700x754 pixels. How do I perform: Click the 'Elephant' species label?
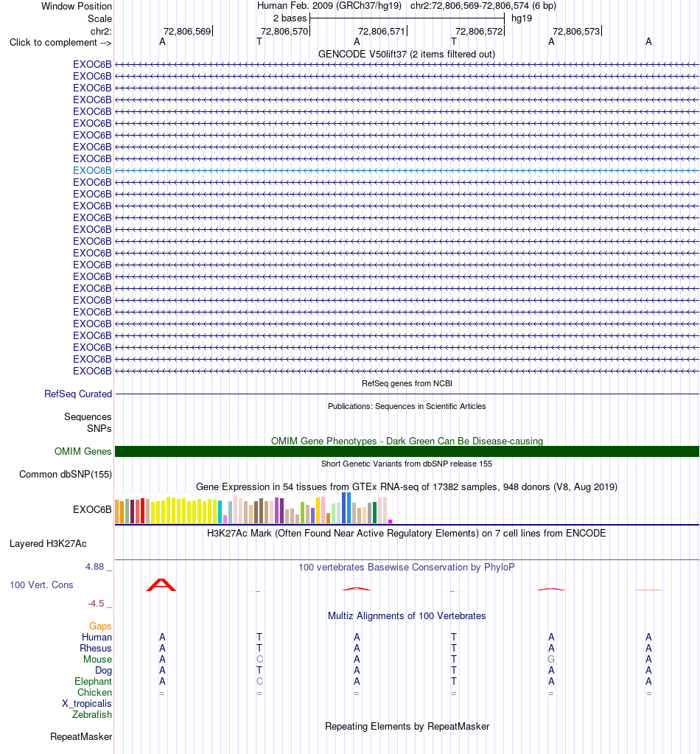(x=93, y=681)
